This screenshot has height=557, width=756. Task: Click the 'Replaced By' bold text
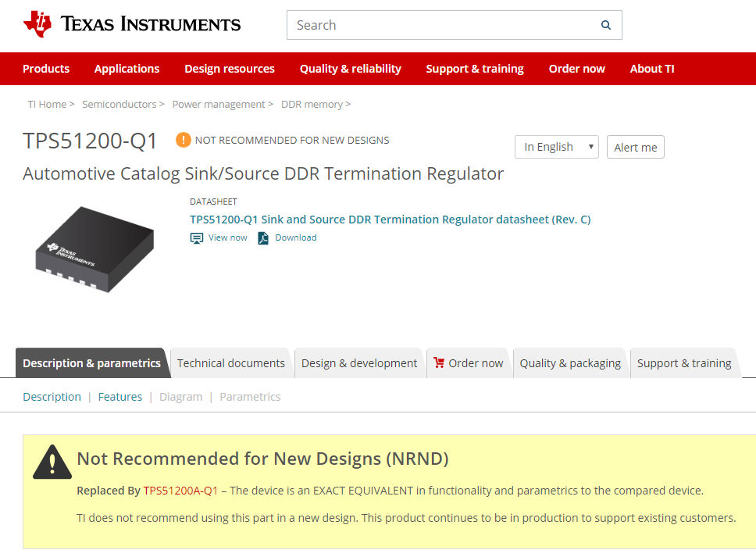click(x=109, y=491)
